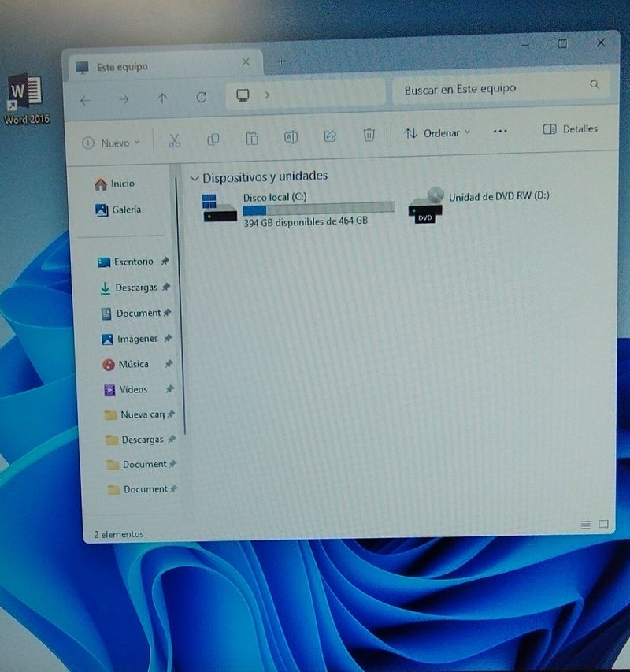Go forward with the right arrow button
Viewport: 630px width, 672px height.
click(x=124, y=100)
